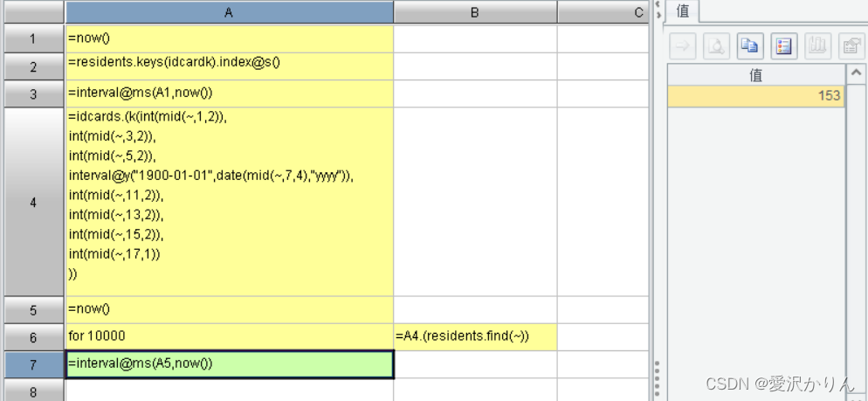Select row header 1
868x401 pixels.
point(34,38)
